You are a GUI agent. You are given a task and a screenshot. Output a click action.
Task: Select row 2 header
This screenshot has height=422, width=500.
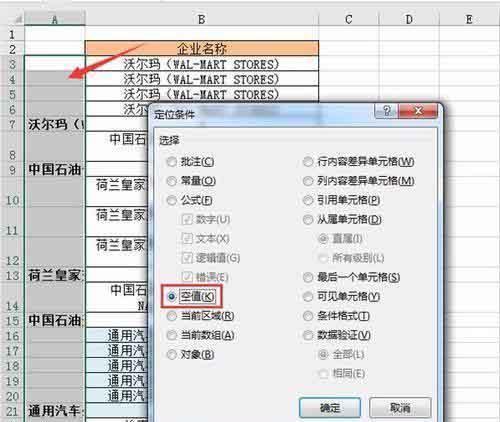click(12, 49)
